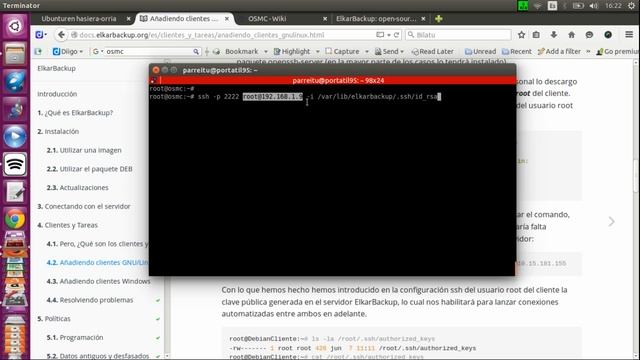Open the Diigo toolbar dropdown
Image resolution: width=640 pixels, height=360 pixels.
coord(68,51)
